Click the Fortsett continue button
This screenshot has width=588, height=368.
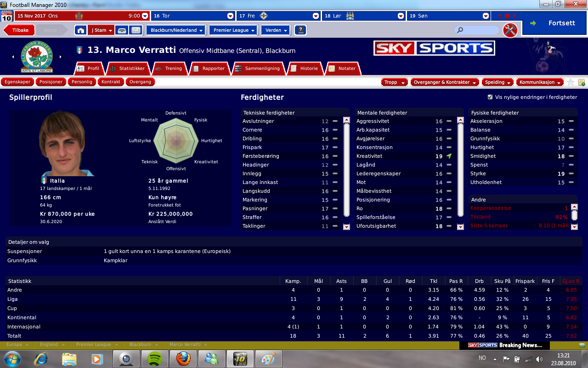tap(555, 23)
